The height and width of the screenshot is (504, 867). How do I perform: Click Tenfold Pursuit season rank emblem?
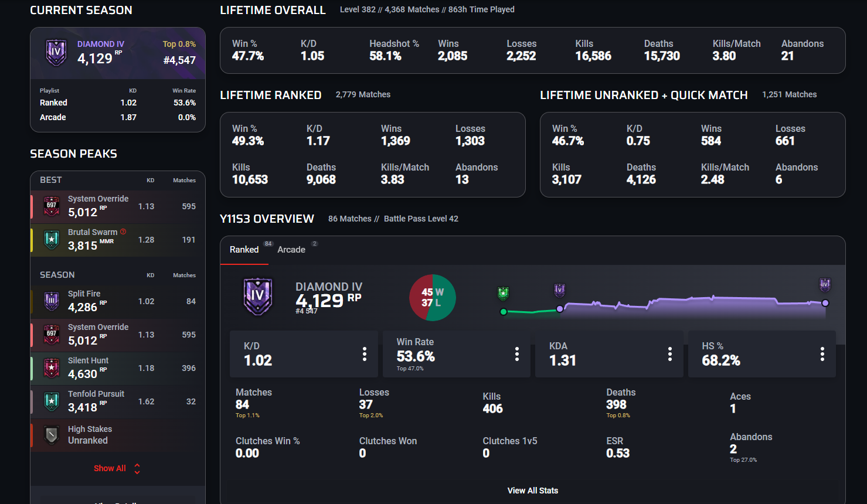[x=52, y=401]
